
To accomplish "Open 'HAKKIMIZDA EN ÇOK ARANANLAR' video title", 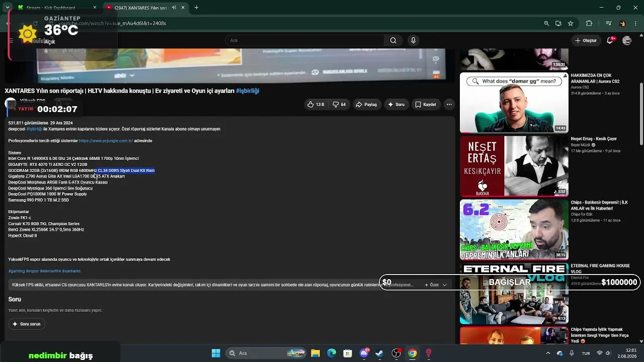I will (595, 78).
